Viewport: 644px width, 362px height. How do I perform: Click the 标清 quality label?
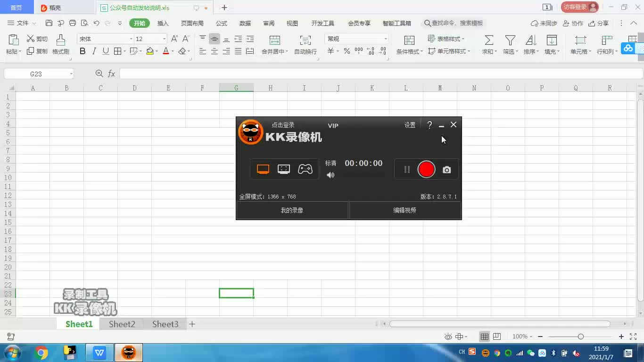click(x=330, y=163)
